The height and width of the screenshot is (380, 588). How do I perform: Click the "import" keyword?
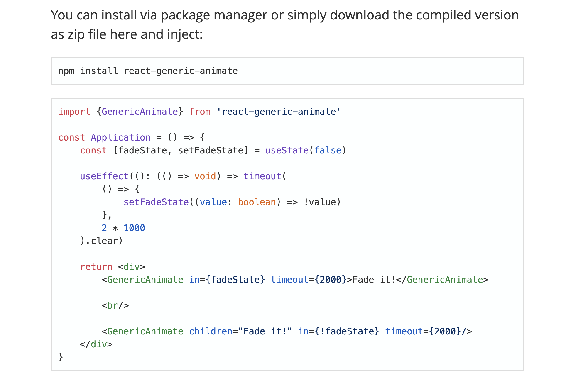point(74,112)
